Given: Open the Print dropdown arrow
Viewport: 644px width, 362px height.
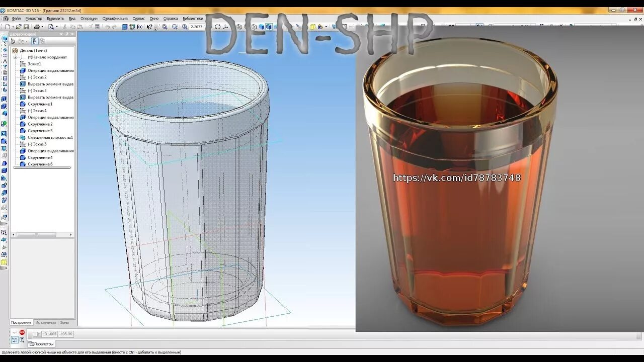Looking at the screenshot, I should [x=42, y=27].
